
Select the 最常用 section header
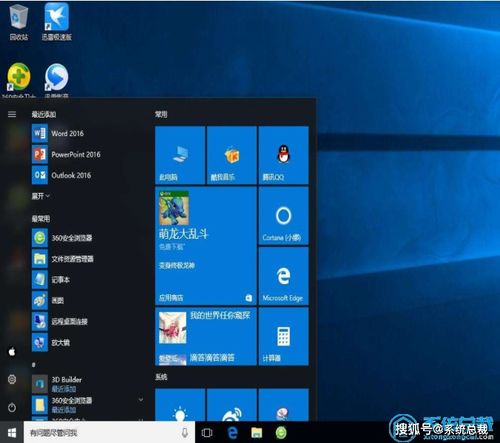pos(41,219)
